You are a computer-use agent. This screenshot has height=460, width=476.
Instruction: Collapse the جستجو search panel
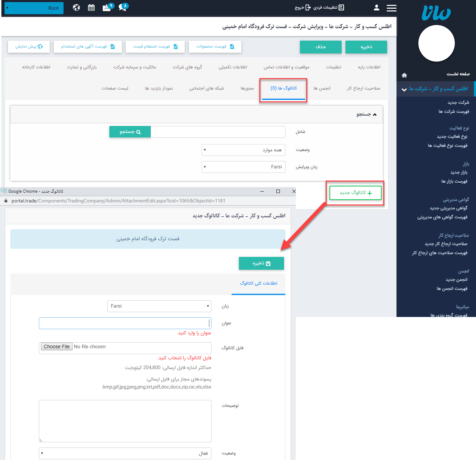(x=375, y=114)
